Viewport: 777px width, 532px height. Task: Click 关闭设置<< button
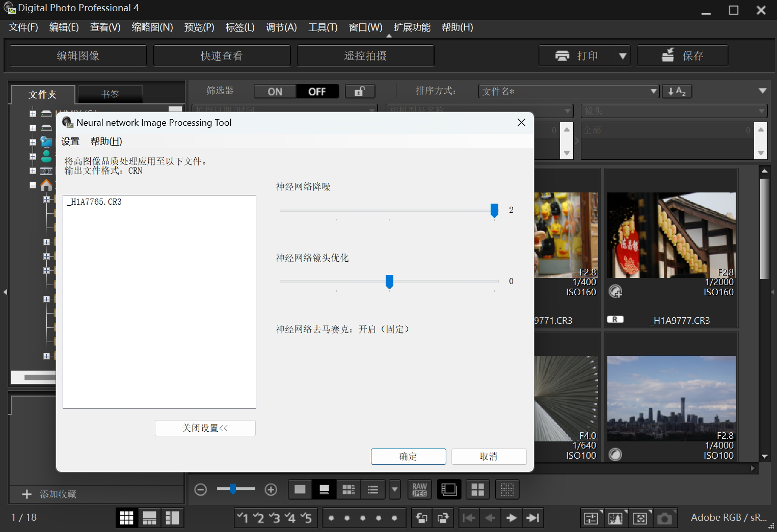point(205,428)
